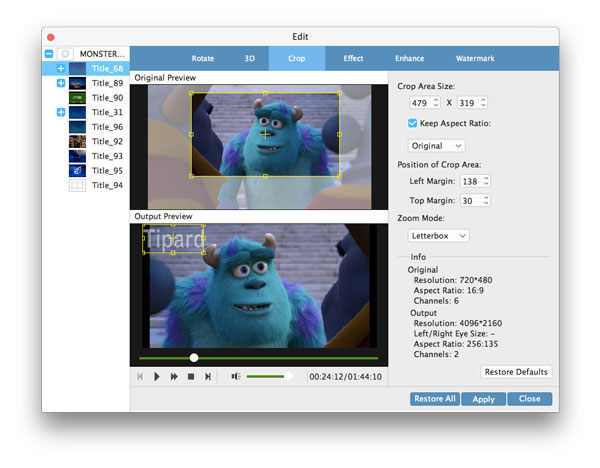Click the Restore All button
The image size is (600, 468).
(435, 399)
